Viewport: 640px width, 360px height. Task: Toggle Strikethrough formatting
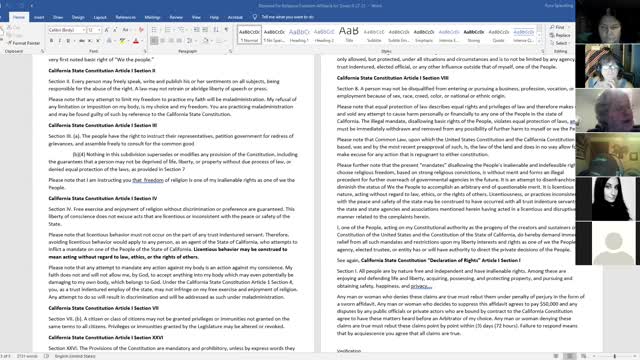click(82, 41)
